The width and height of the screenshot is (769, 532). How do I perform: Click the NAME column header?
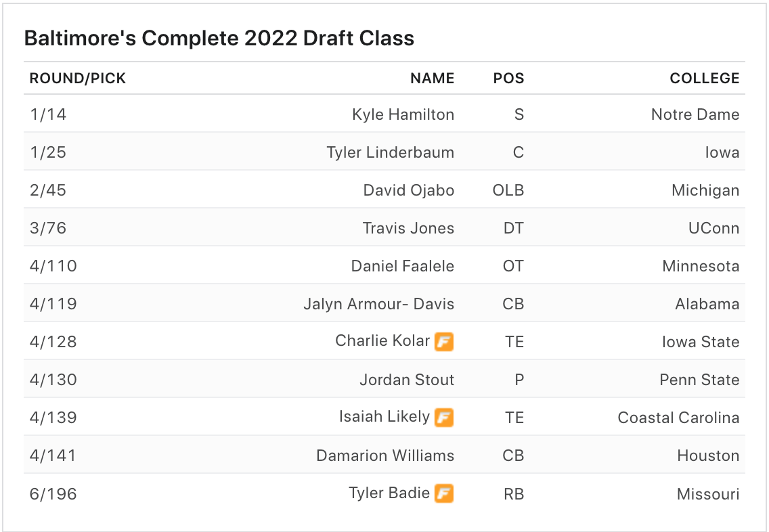(x=432, y=79)
